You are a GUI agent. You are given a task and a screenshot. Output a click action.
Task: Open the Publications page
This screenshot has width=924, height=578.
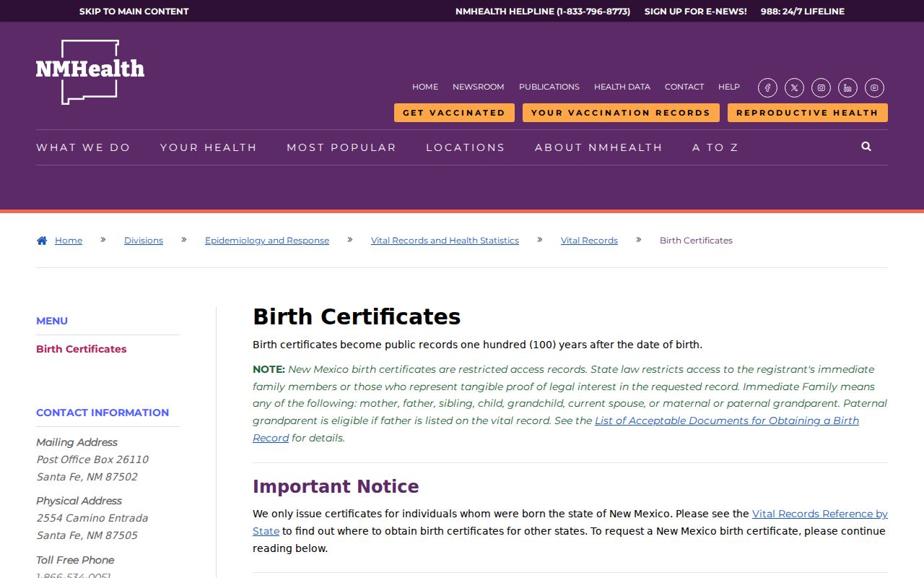(549, 87)
